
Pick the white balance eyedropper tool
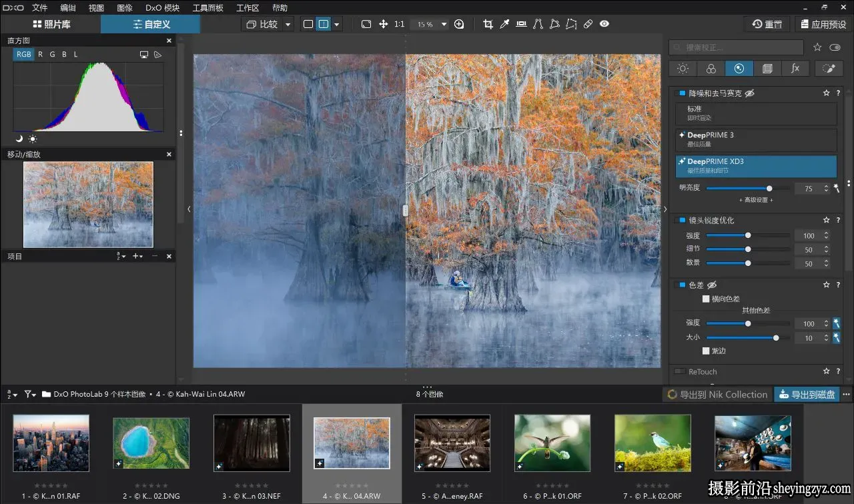pos(505,24)
